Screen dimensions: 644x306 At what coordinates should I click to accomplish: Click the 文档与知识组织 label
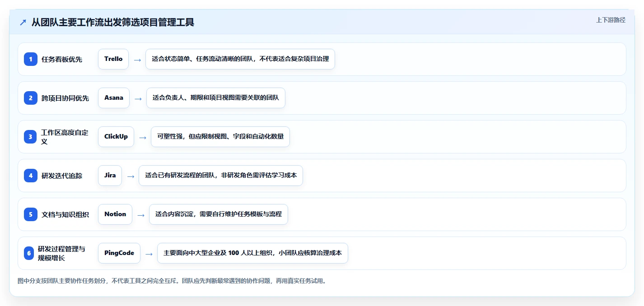click(65, 214)
